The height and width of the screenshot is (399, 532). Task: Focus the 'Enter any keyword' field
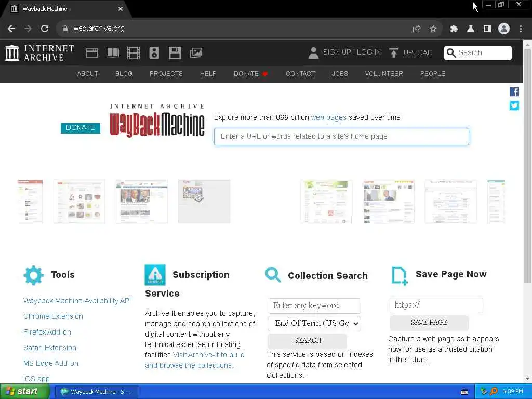[x=314, y=305]
